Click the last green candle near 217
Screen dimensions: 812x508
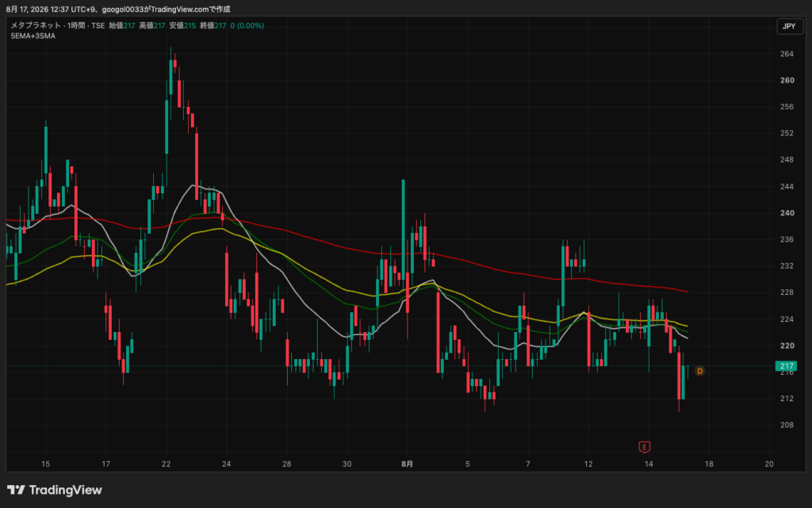(x=684, y=382)
